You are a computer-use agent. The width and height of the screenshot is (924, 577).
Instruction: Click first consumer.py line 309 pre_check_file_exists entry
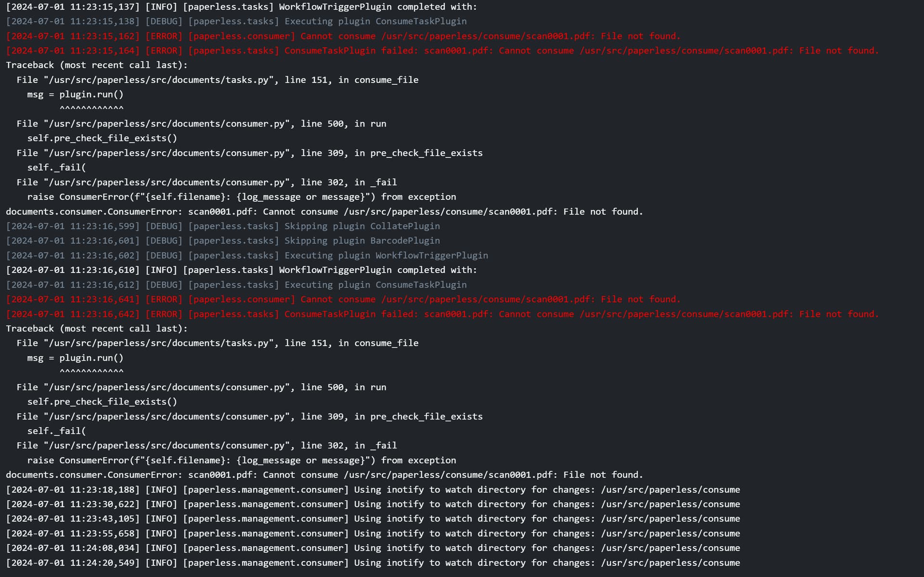pyautogui.click(x=250, y=153)
